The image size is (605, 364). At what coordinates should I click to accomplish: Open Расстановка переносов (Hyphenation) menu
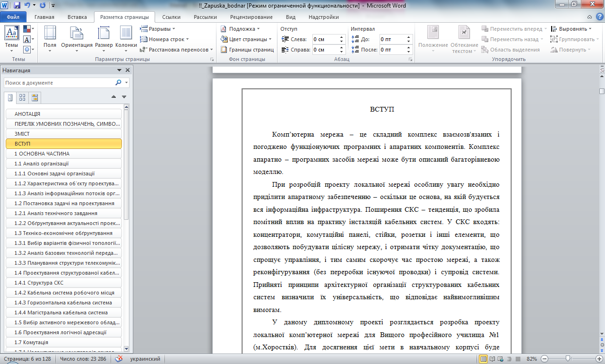tap(177, 49)
